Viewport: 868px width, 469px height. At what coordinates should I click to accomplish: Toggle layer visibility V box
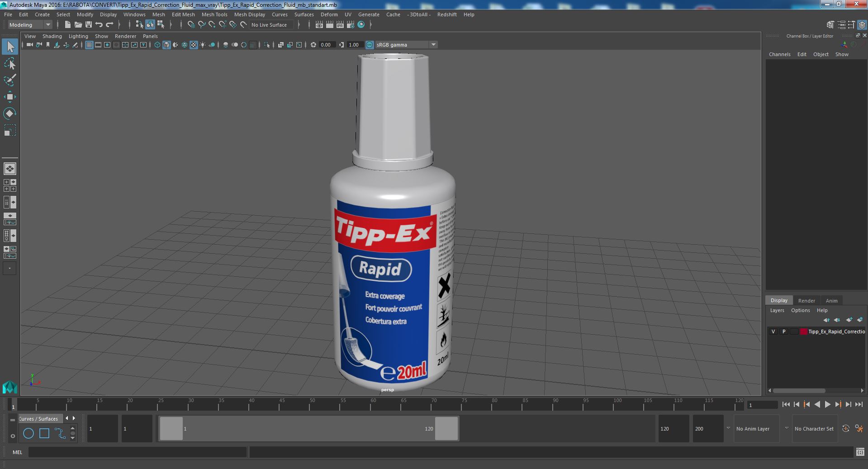tap(773, 332)
